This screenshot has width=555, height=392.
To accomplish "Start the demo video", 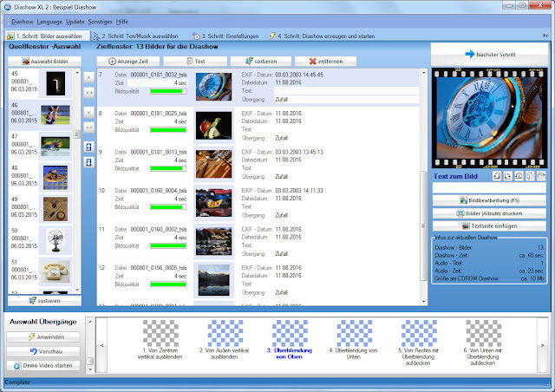I will click(x=43, y=365).
